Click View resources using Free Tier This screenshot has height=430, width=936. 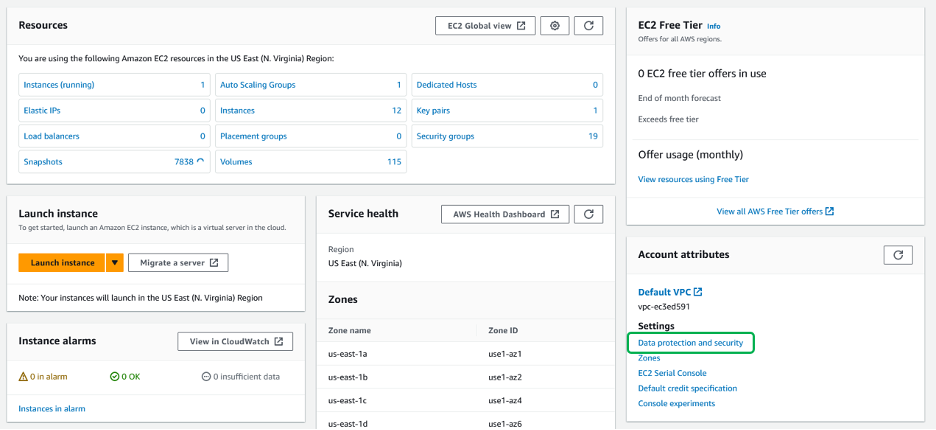(x=693, y=179)
